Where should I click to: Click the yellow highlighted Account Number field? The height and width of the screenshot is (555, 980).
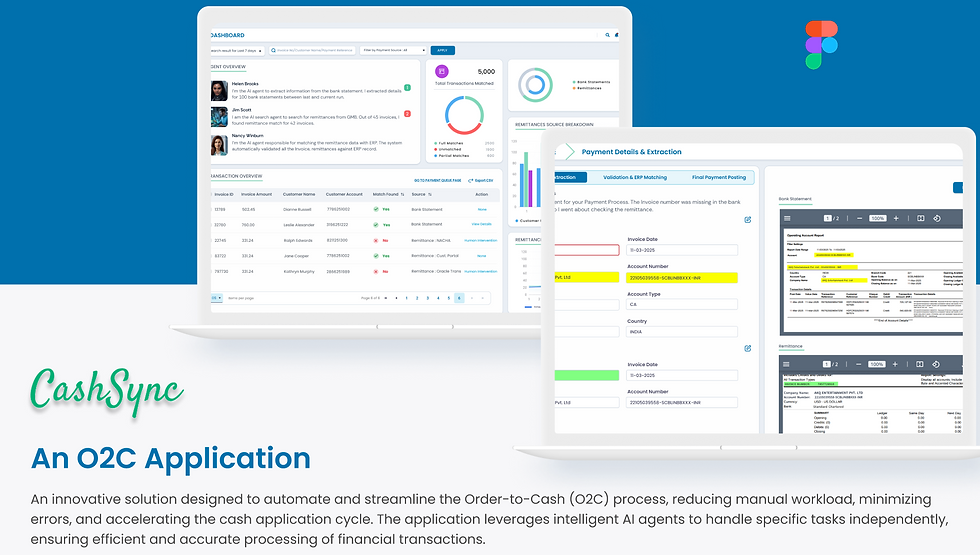coord(682,278)
